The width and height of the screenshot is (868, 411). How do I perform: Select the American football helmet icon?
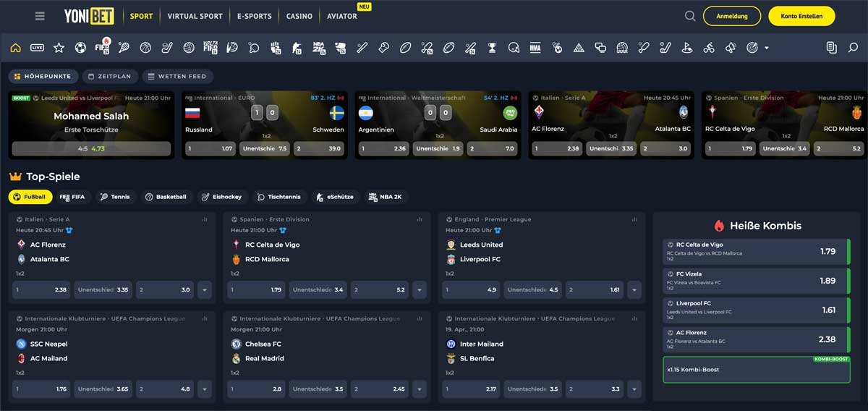[x=514, y=48]
